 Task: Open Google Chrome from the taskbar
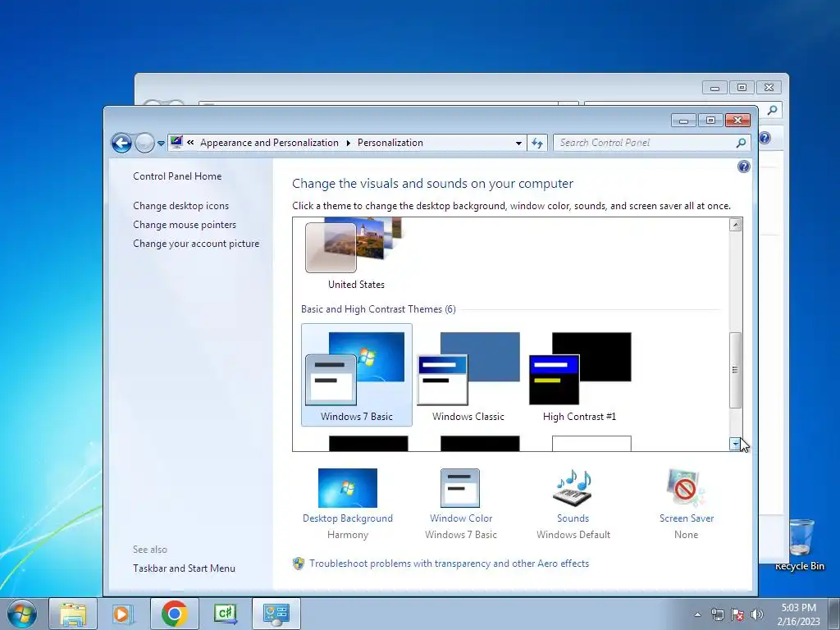pos(174,614)
